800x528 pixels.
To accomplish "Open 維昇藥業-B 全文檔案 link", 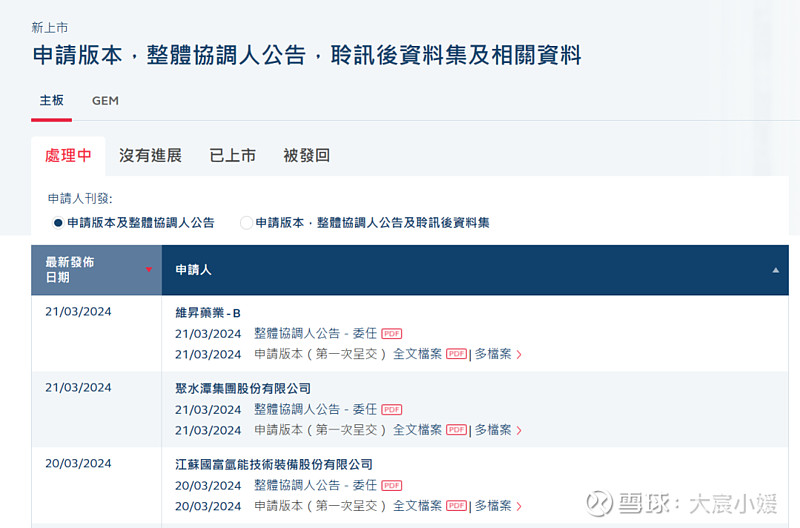I will click(417, 354).
